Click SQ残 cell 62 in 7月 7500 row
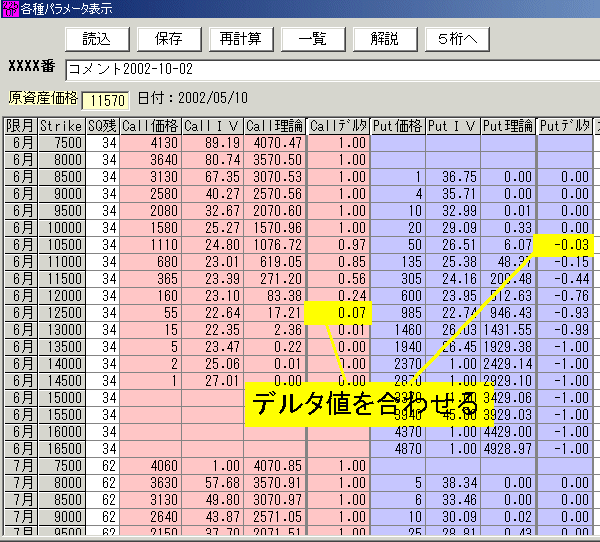 click(x=102, y=466)
